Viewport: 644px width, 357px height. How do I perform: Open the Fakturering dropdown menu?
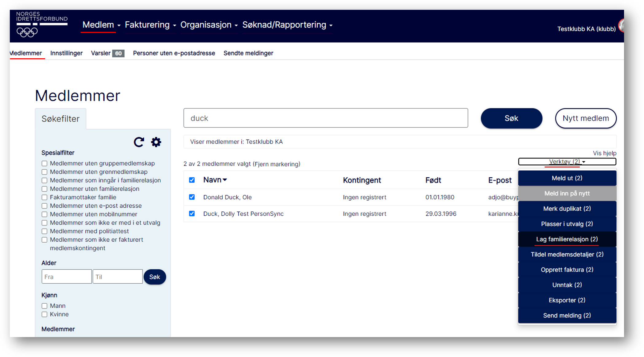(x=150, y=25)
